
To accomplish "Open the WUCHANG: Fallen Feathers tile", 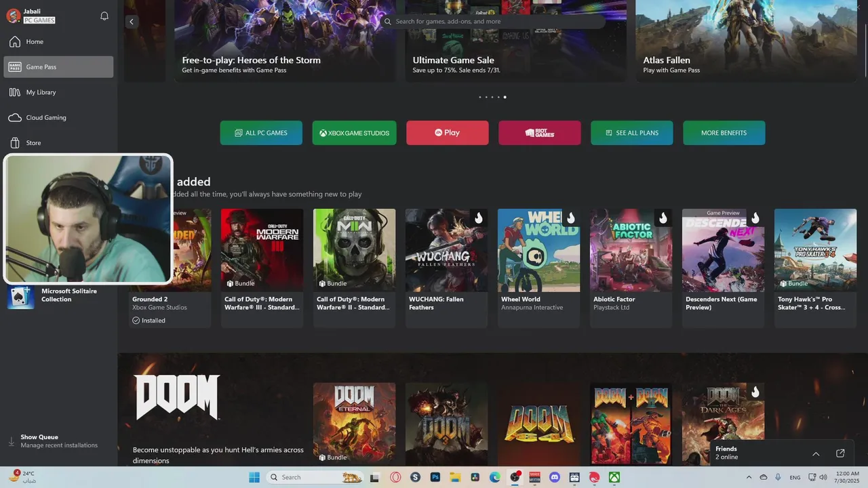I will coord(446,268).
